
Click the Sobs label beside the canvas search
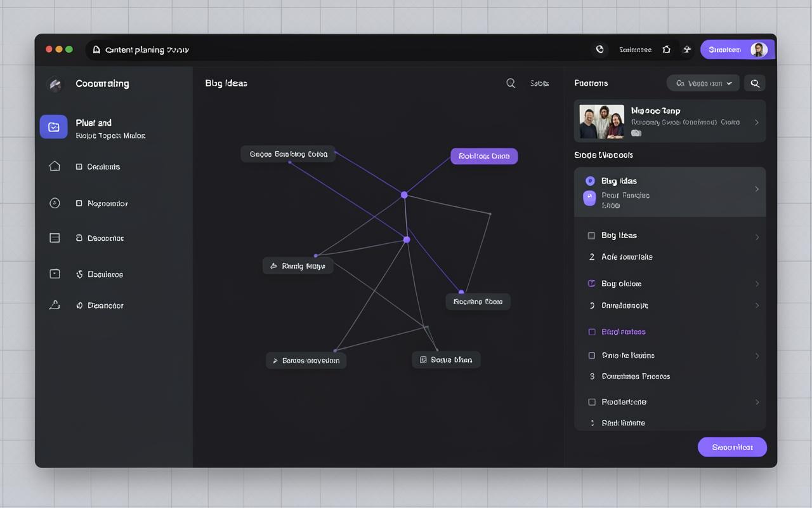539,83
